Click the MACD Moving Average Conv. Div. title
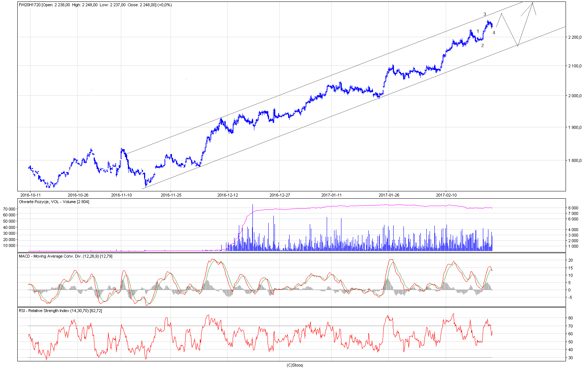The height and width of the screenshot is (368, 588). pyautogui.click(x=65, y=256)
